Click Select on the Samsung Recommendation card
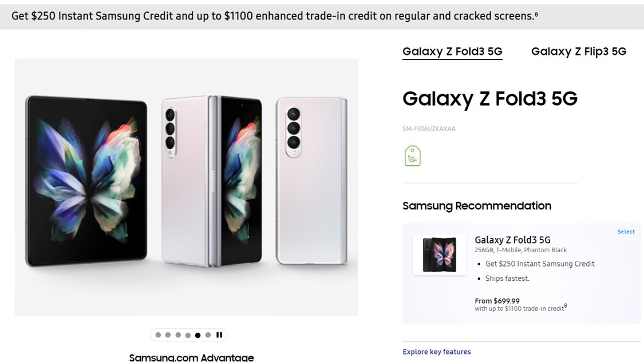Screen dimensions: 644x362 626,232
